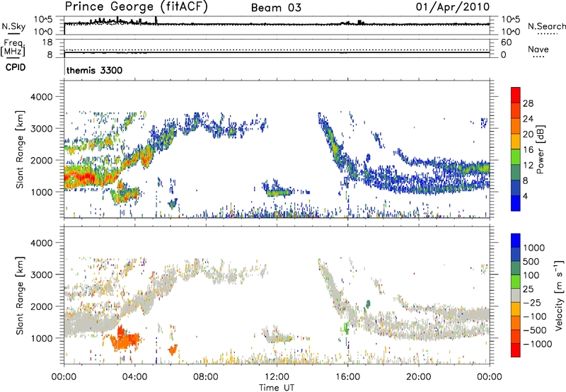Select the power panel 'Slant Range [km]' label
The height and width of the screenshot is (392, 566).
tap(20, 149)
